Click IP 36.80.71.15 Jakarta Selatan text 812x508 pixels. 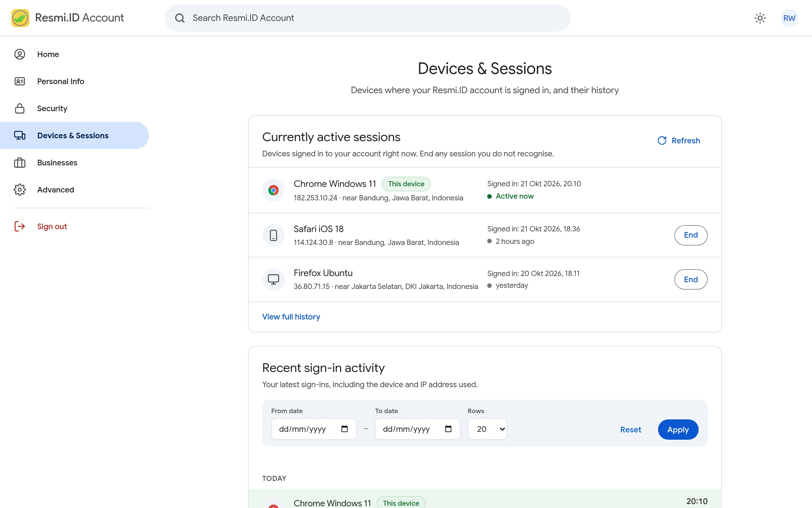pyautogui.click(x=385, y=286)
